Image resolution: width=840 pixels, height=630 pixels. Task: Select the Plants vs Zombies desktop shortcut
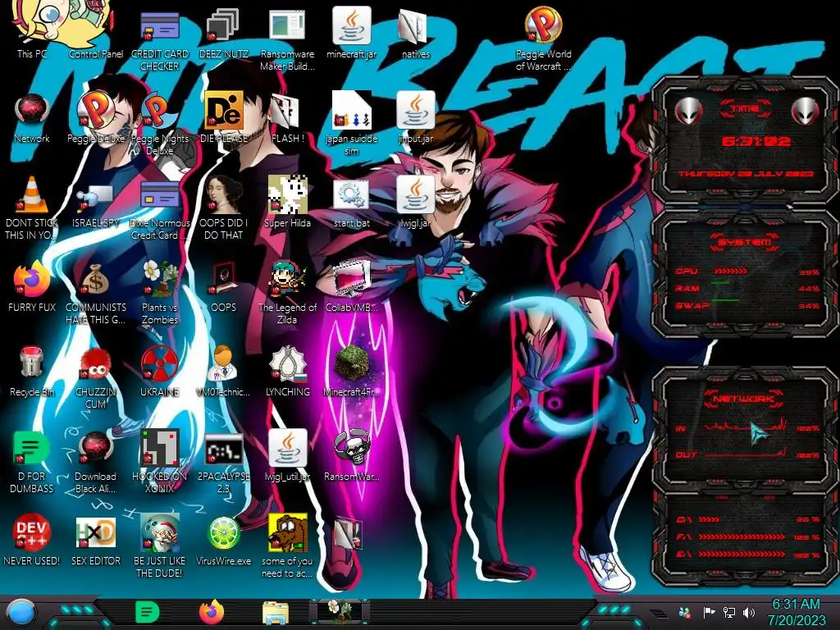pos(160,293)
